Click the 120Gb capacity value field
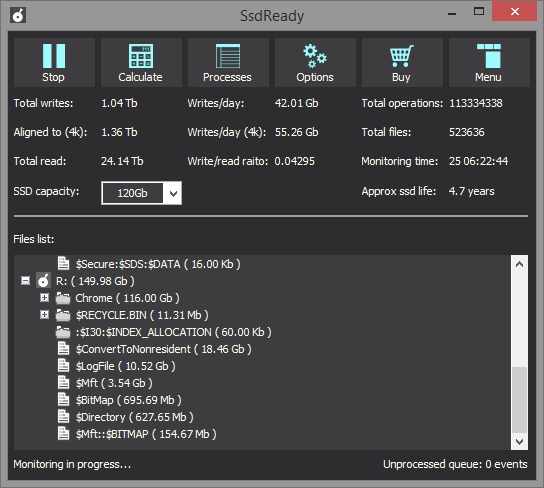Viewport: 544px width, 488px height. (132, 193)
